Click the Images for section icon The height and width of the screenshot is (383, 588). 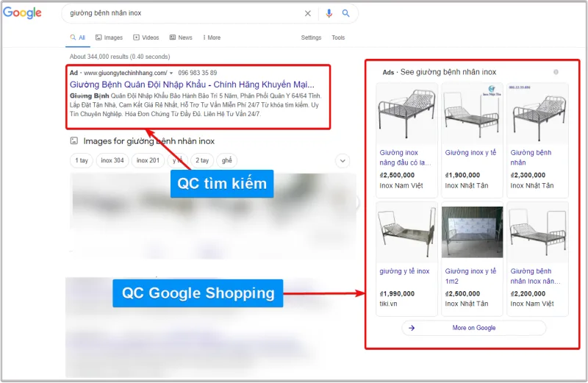pyautogui.click(x=74, y=141)
